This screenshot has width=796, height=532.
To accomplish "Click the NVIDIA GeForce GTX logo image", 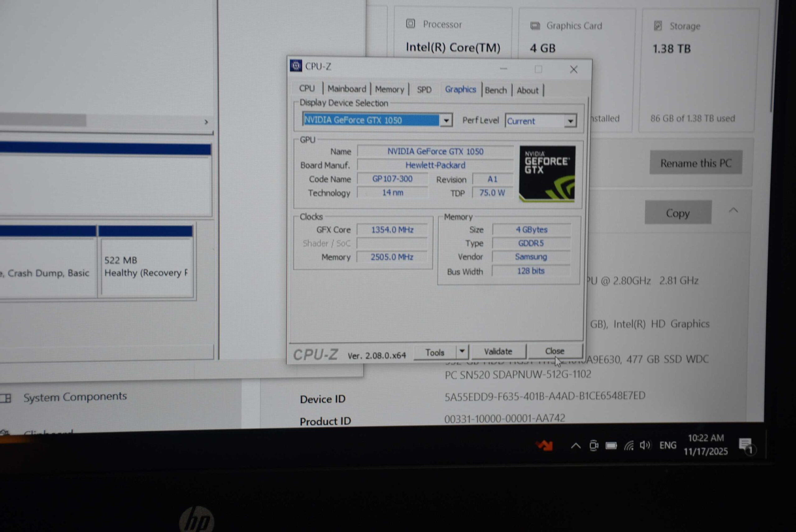I will pos(547,174).
